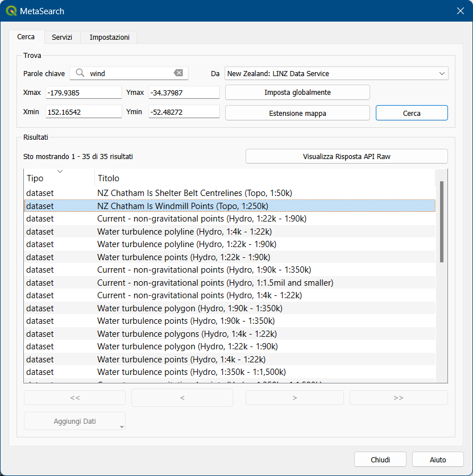Click the Cerca search button
Screen dimensions: 473x476
point(412,113)
